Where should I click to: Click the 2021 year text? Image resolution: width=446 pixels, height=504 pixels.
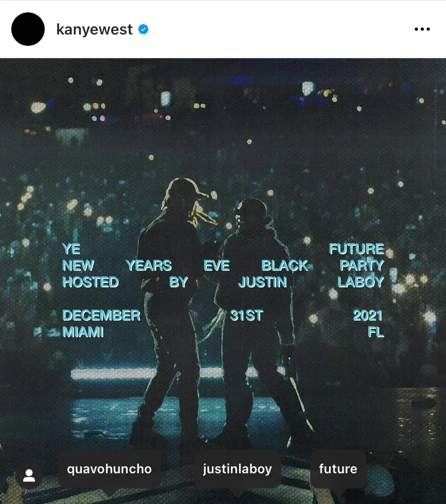point(368,315)
